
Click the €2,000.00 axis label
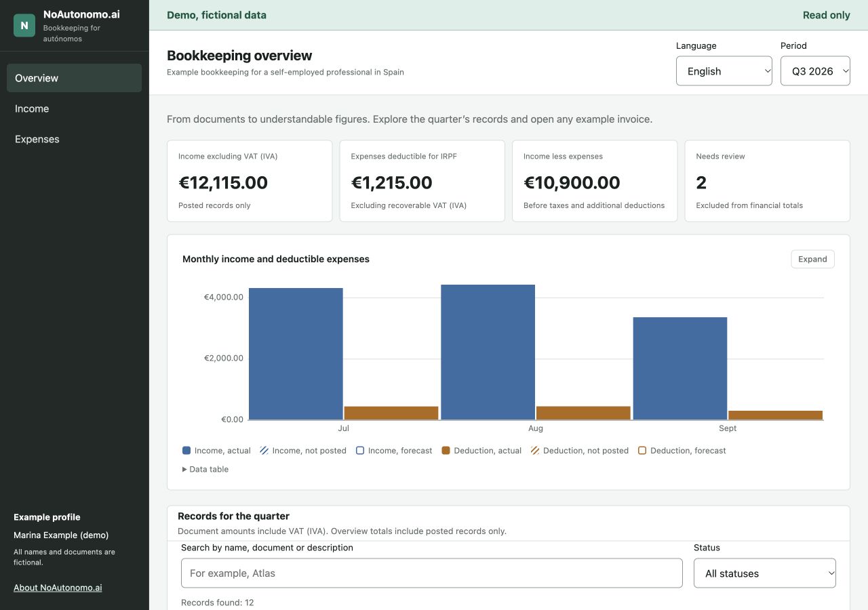coord(224,358)
